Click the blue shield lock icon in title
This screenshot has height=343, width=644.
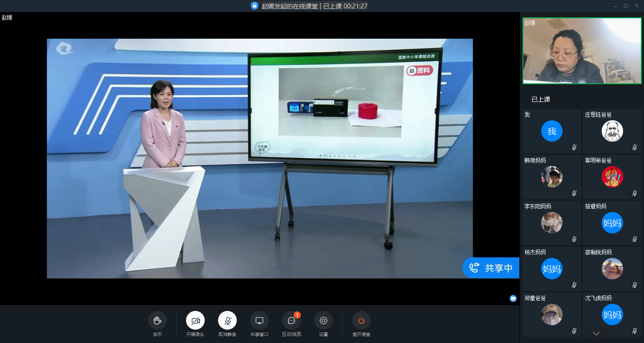(255, 6)
